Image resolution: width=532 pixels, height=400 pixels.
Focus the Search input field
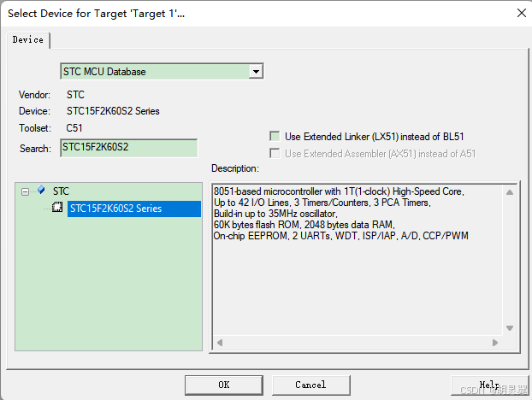click(129, 148)
